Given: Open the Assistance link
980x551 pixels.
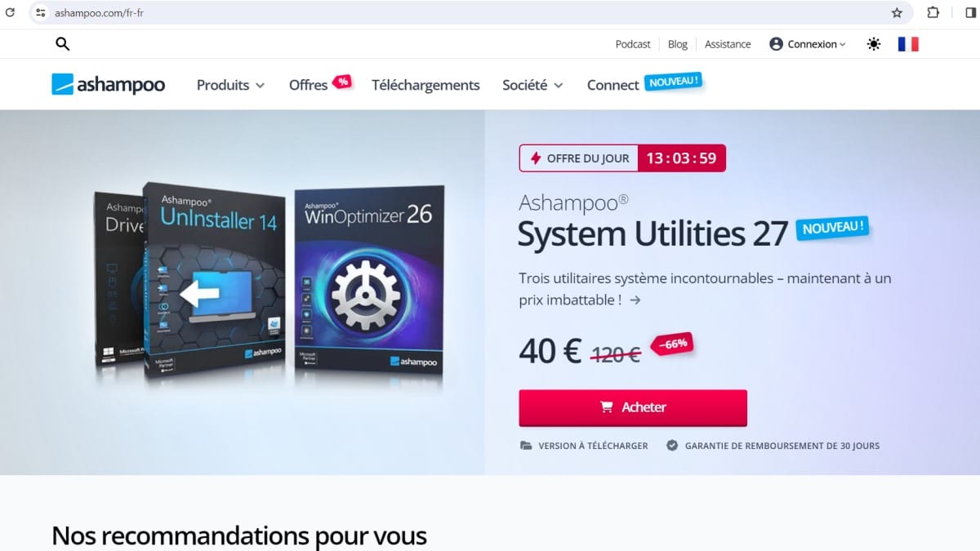Looking at the screenshot, I should (728, 44).
